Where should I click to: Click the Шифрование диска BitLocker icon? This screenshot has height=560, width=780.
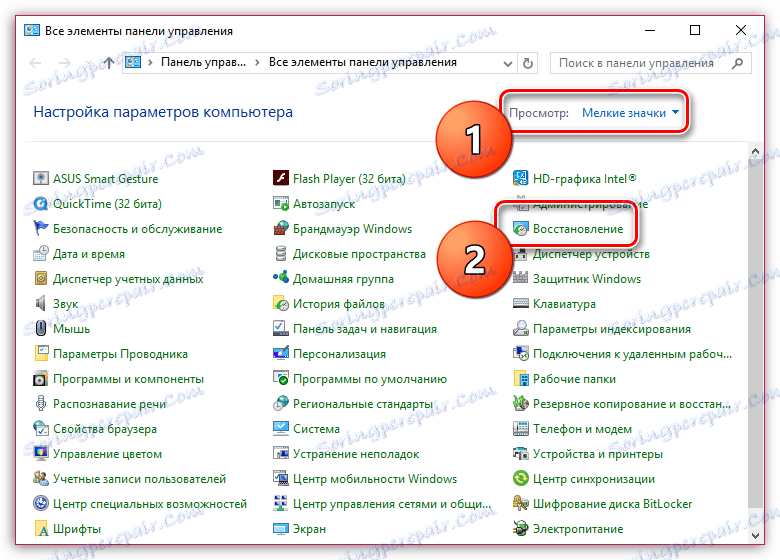click(520, 503)
